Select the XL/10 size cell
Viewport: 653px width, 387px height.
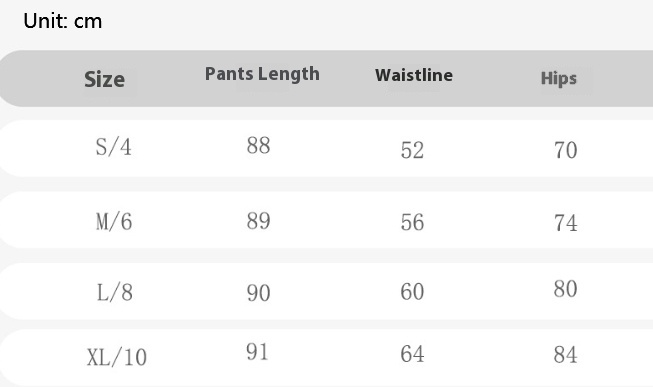(x=117, y=357)
